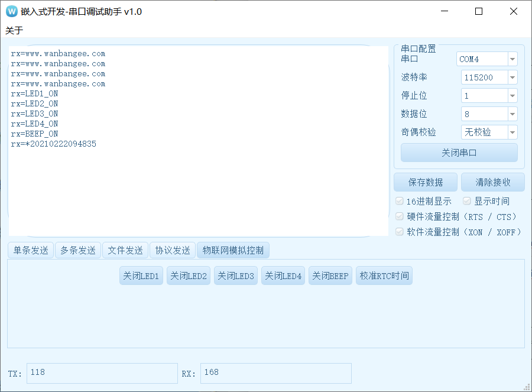Open the 串口 COM4 dropdown

point(486,59)
